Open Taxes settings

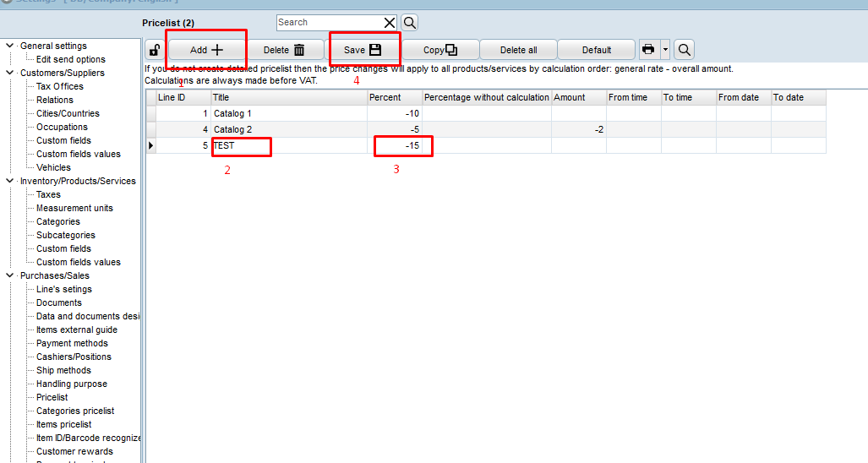pyautogui.click(x=48, y=194)
